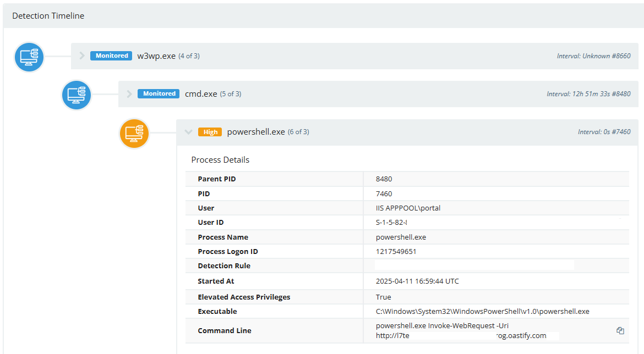
Task: Click the Command Line label
Action: point(224,330)
